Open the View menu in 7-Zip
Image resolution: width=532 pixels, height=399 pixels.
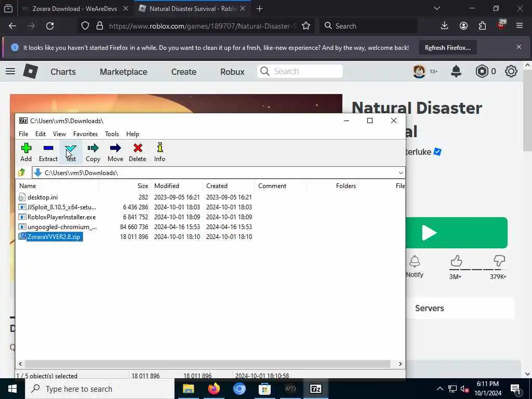pyautogui.click(x=59, y=134)
